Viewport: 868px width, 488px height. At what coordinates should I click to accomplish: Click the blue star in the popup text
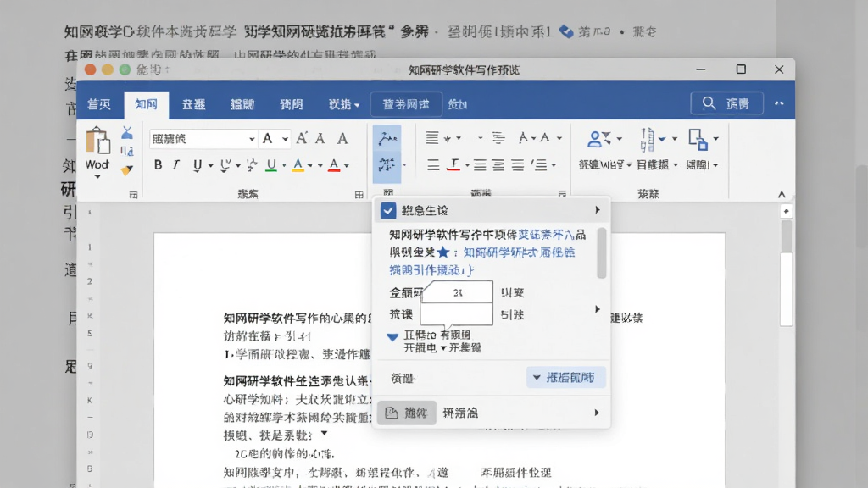442,252
